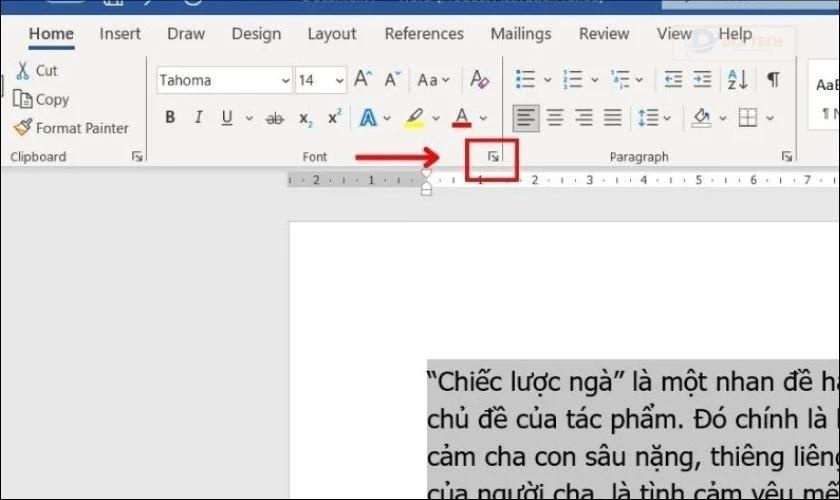Open the References tab
840x500 pixels.
(x=424, y=34)
